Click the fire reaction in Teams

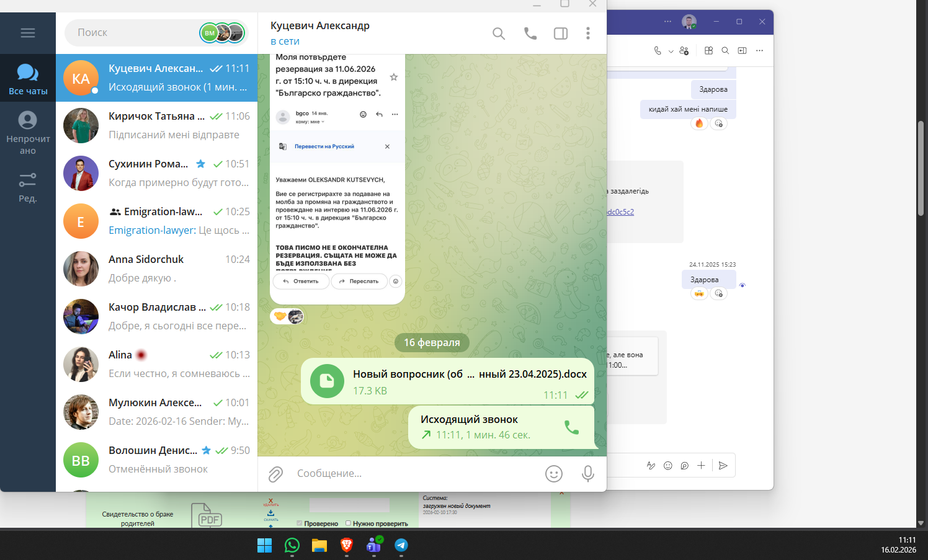[699, 123]
